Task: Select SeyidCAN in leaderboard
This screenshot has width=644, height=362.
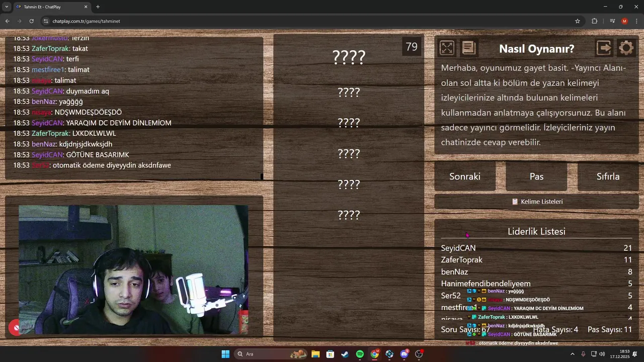Action: point(458,248)
